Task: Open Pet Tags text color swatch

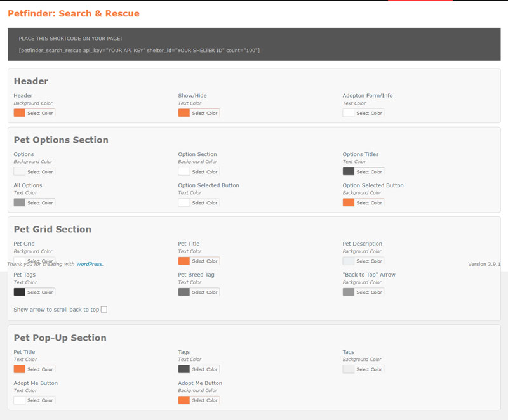Action: (20, 292)
